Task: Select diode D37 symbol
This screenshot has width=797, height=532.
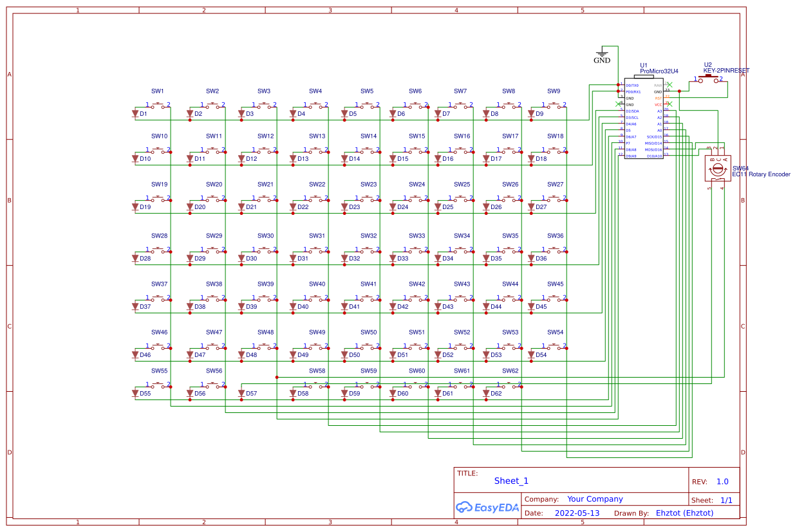Action: [136, 307]
